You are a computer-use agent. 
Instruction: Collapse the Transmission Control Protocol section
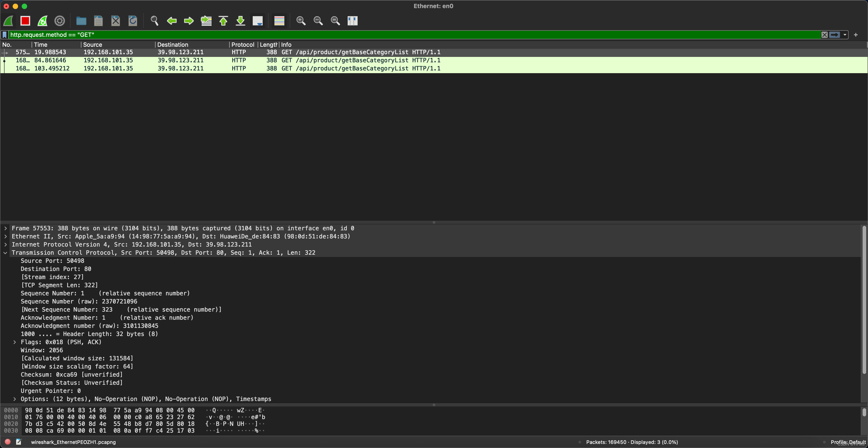click(6, 253)
